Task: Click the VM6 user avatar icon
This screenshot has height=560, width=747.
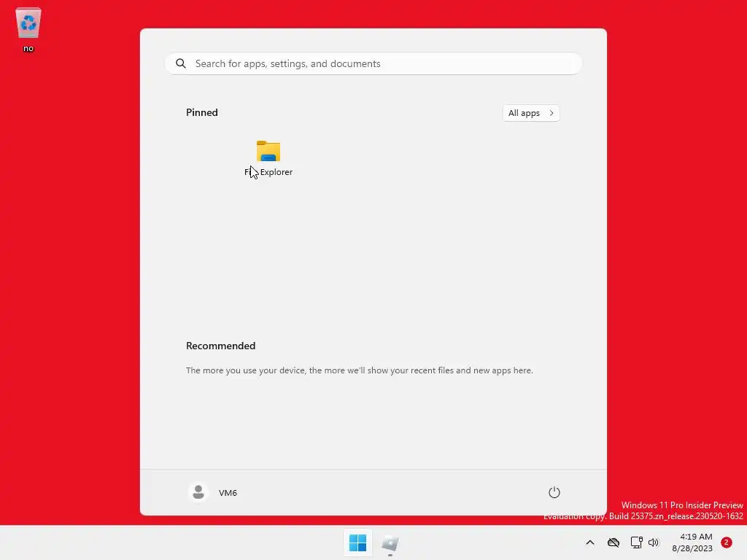Action: point(198,492)
